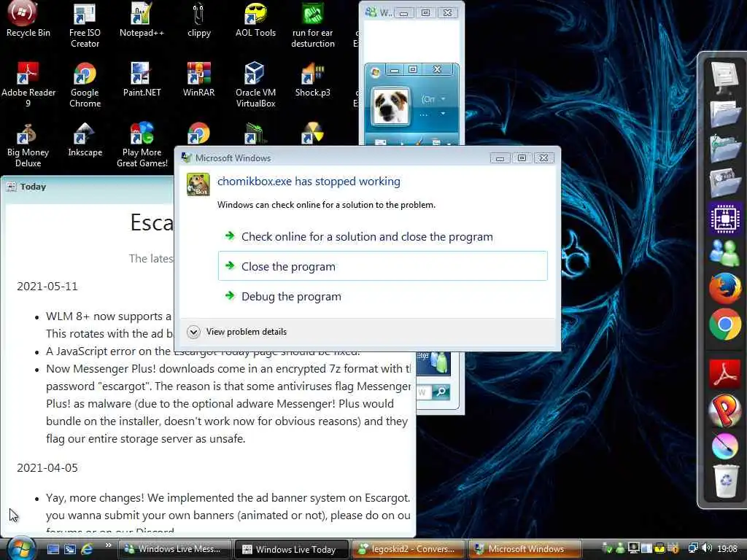Open the AOL Tools shortcut

point(255,19)
